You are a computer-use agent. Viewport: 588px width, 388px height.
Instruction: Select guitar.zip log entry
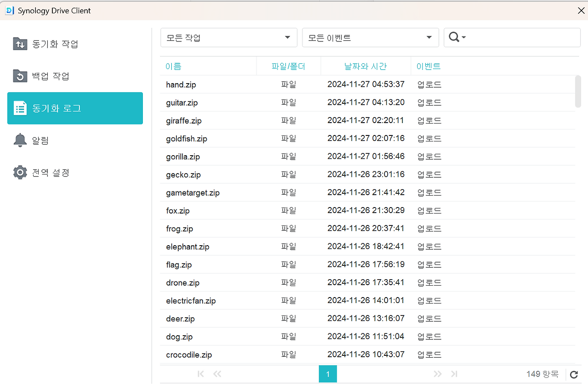[367, 102]
